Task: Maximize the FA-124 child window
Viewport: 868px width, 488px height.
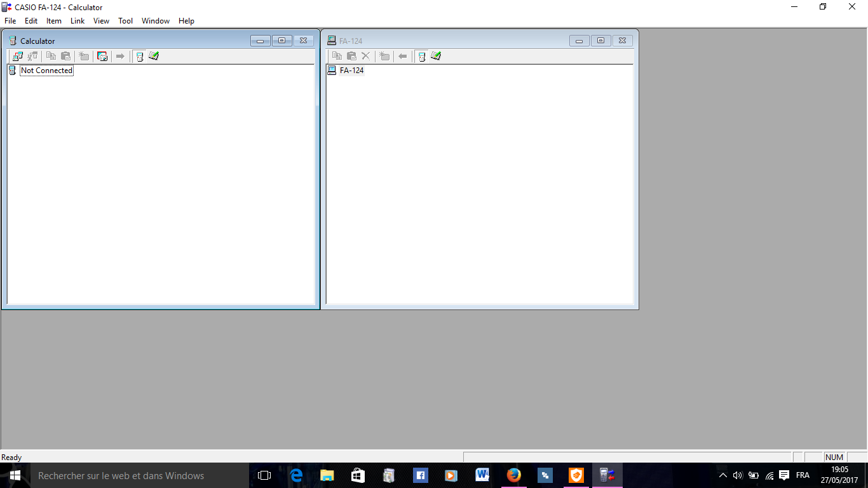Action: 601,41
